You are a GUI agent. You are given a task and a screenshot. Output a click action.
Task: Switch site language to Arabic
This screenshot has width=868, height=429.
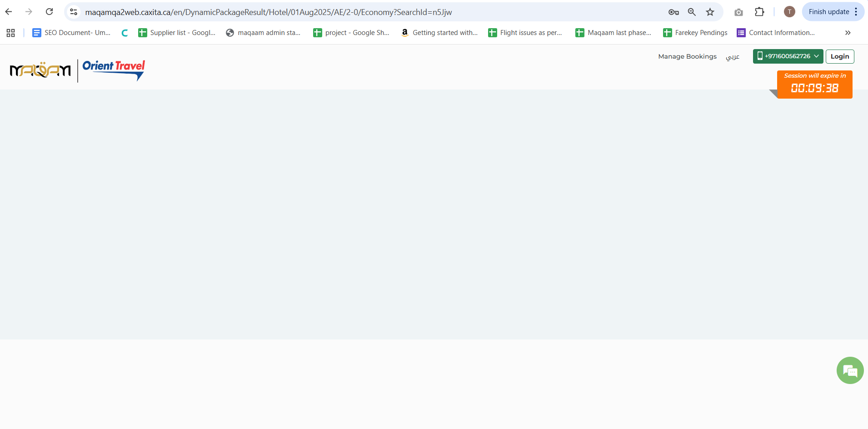733,56
